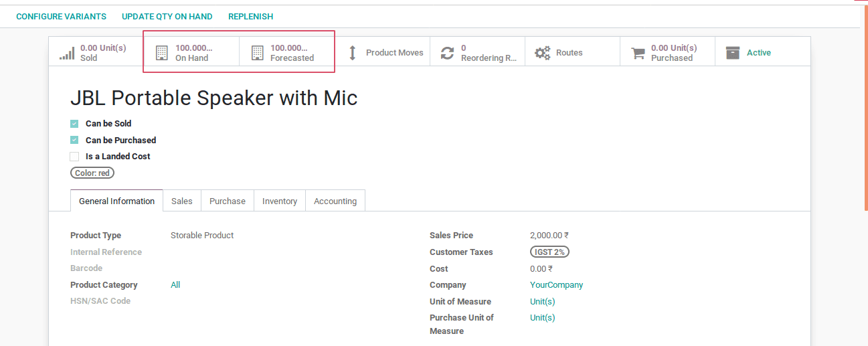Click the Product Type label
The image size is (868, 346).
click(x=96, y=236)
